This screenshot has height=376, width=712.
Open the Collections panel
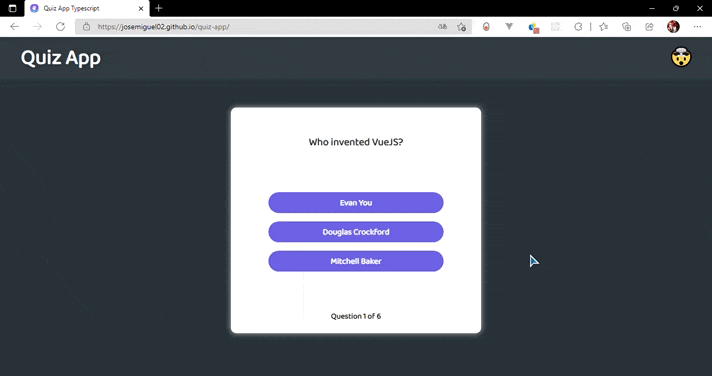627,27
